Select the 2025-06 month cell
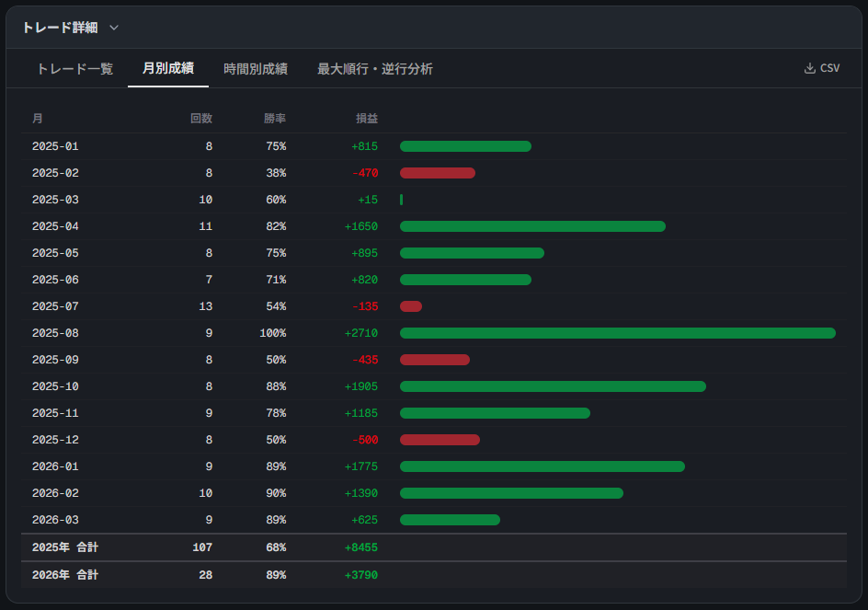 [55, 280]
